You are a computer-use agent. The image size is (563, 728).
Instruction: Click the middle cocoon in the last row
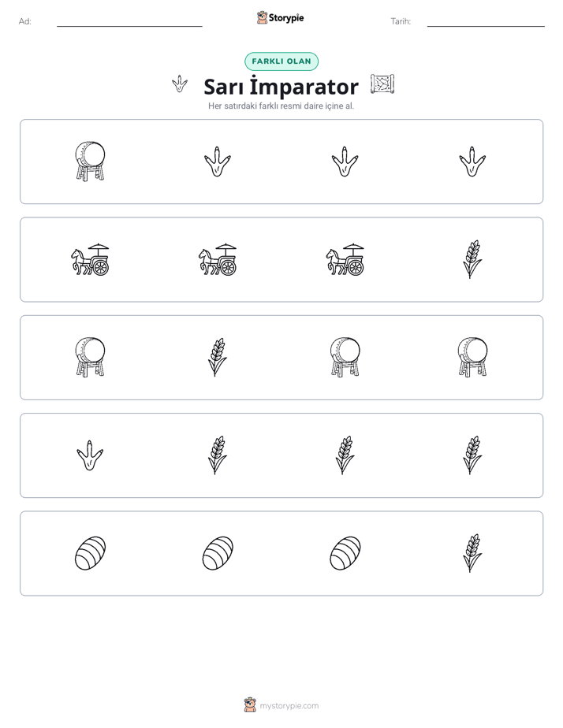pos(218,553)
